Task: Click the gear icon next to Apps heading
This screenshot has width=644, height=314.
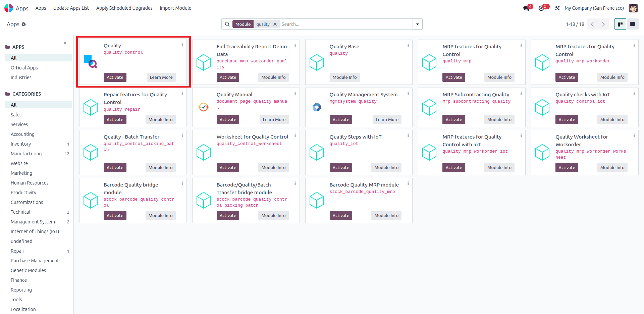Action: 23,24
